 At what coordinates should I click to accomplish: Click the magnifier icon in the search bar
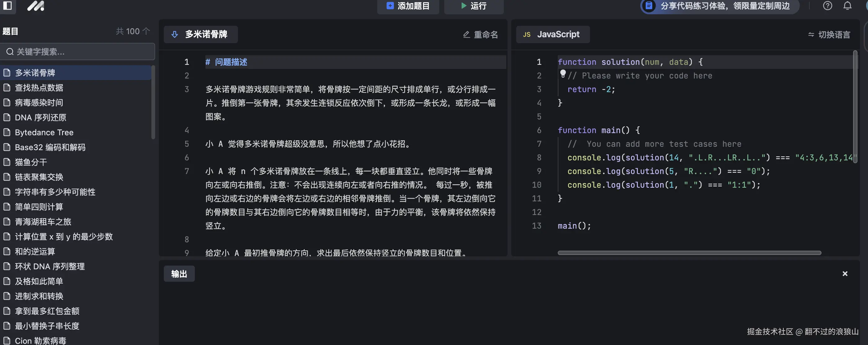pyautogui.click(x=10, y=52)
